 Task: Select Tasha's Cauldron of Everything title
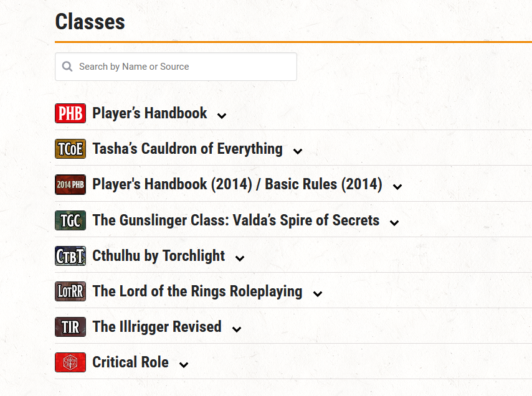point(187,149)
